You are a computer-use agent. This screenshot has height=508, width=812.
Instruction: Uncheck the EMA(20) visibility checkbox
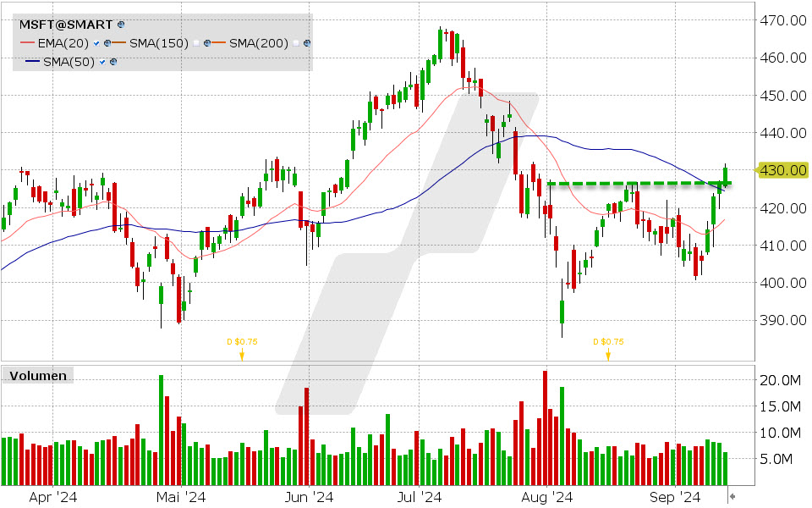(x=96, y=43)
